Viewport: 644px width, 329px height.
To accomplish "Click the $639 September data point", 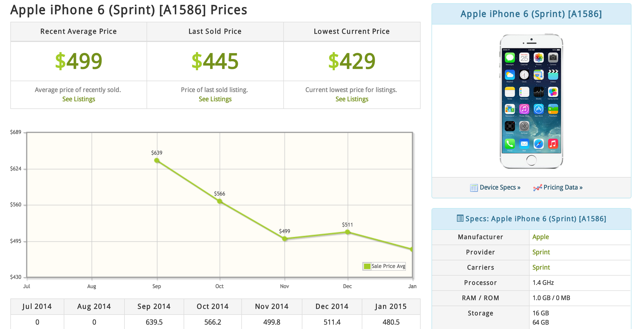I will point(157,160).
